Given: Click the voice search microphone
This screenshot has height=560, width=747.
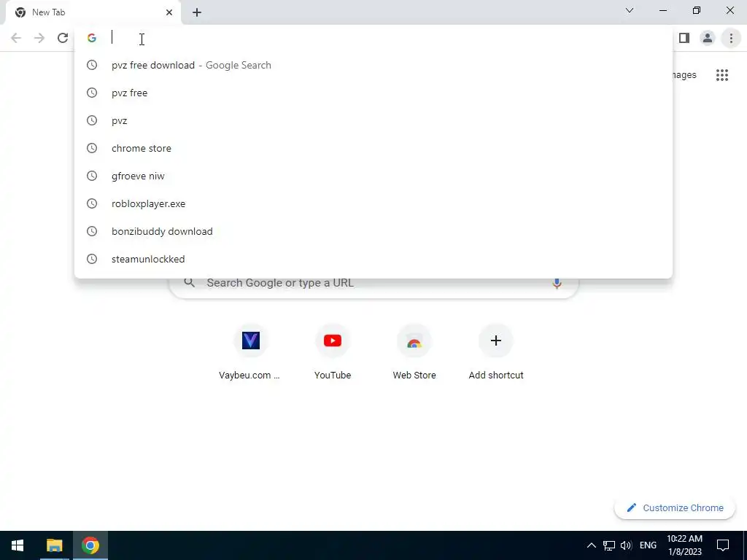Looking at the screenshot, I should pyautogui.click(x=557, y=283).
